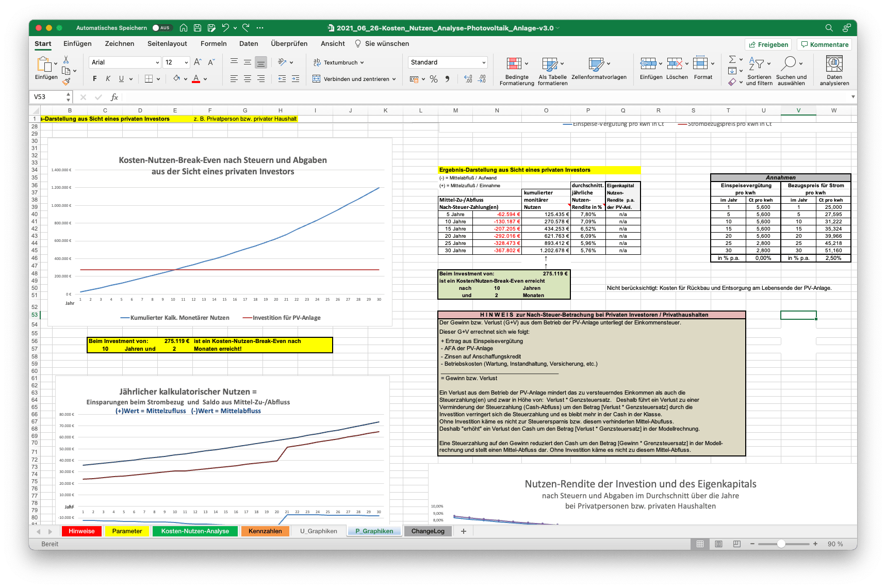Click the save floppy disk icon
Screen dimensions: 886x588
198,28
